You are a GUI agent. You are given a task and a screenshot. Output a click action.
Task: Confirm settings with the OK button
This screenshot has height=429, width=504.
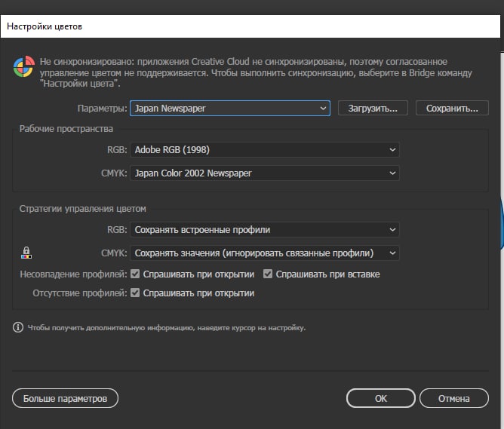pyautogui.click(x=381, y=399)
